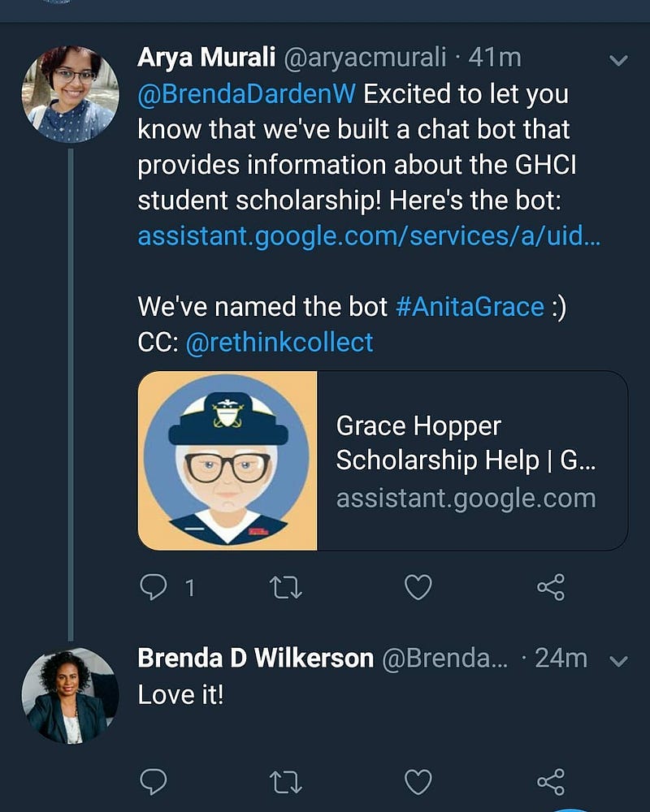Viewport: 650px width, 812px height.
Task: Open the @BrendaDardenW mention
Action: [x=247, y=94]
